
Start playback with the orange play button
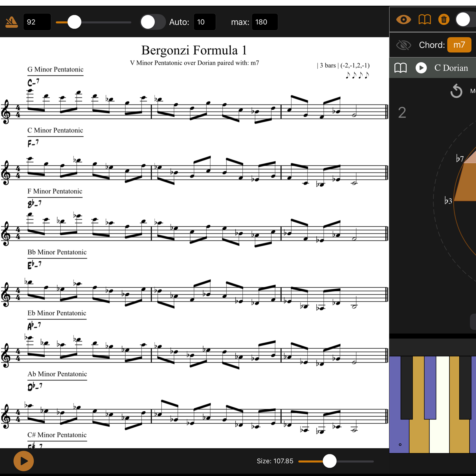click(x=24, y=461)
